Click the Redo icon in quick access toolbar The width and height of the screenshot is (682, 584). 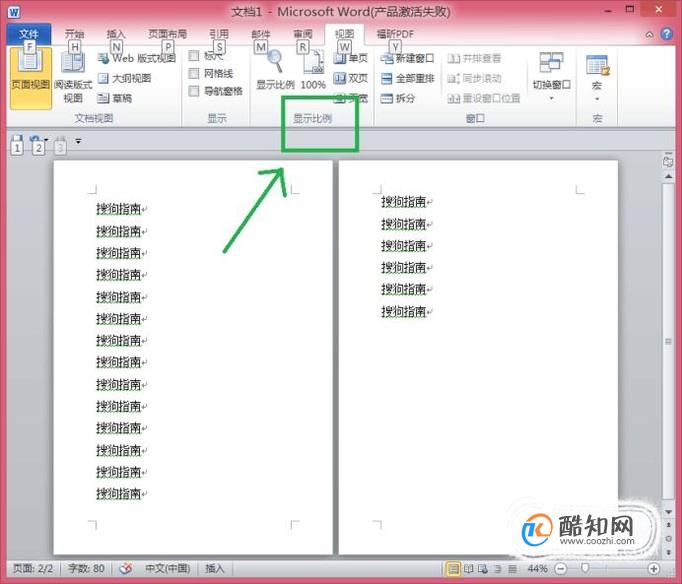(x=60, y=140)
